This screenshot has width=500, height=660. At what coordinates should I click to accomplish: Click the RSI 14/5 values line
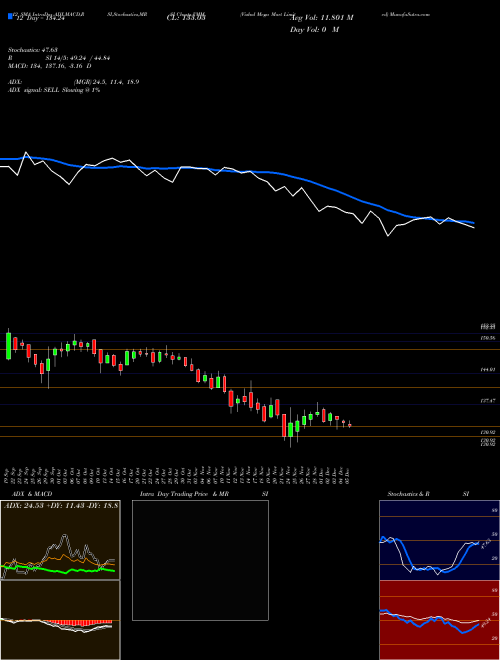click(59, 58)
